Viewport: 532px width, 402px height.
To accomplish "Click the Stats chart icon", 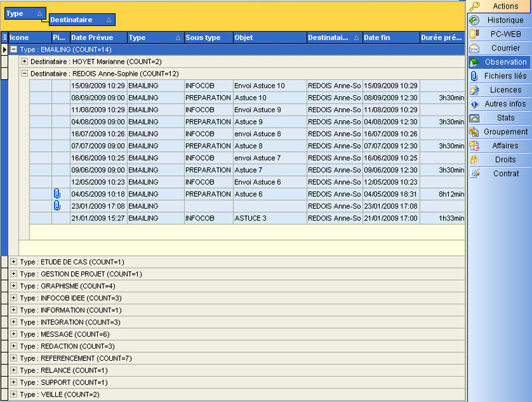I will [475, 118].
